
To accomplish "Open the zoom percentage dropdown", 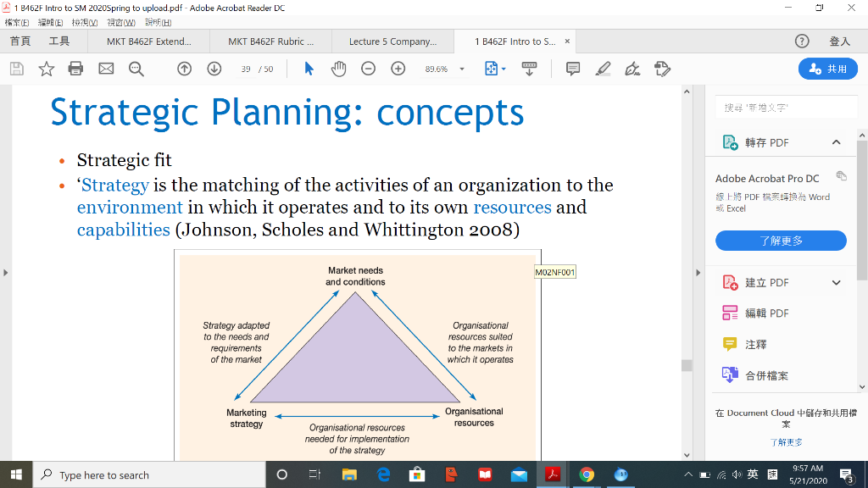I will pyautogui.click(x=460, y=69).
